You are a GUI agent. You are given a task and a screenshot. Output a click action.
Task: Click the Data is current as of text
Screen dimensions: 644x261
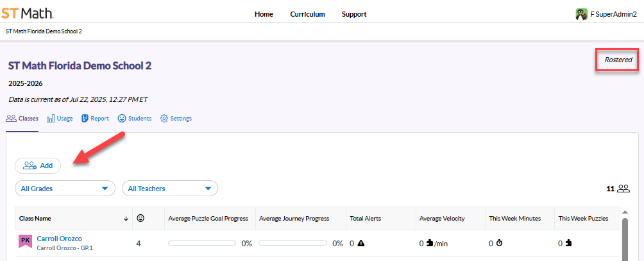[x=78, y=99]
